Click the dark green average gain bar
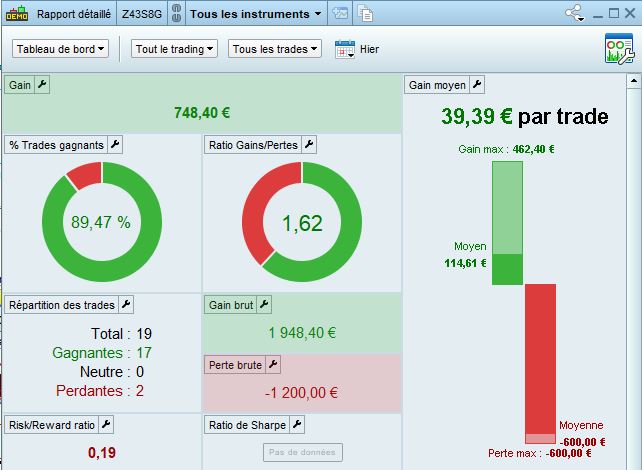Viewport: 642px width, 470px height. click(x=507, y=269)
